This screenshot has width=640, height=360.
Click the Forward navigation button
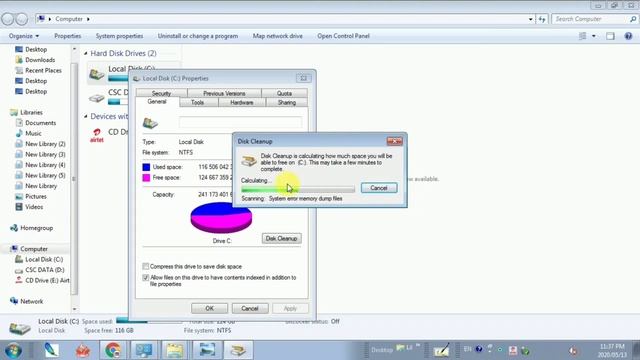22,19
